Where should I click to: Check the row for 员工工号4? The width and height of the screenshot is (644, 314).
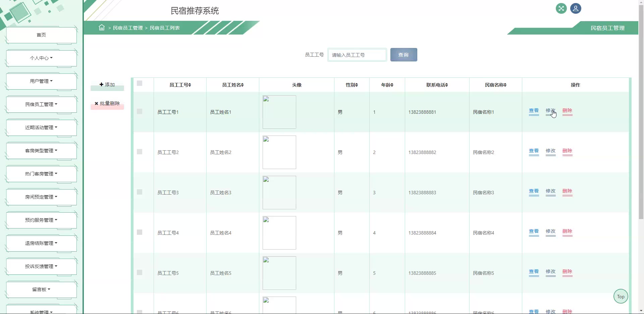click(140, 232)
